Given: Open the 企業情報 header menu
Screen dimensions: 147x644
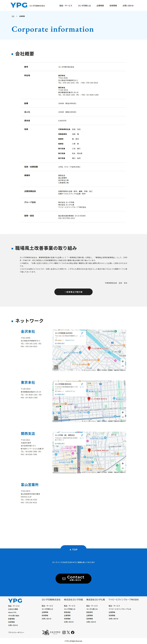Looking at the screenshot, I should (x=100, y=6).
